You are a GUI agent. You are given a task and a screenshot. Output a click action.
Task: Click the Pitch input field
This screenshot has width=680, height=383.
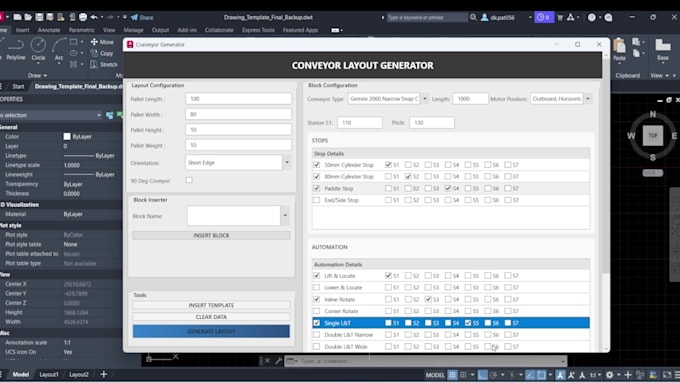tap(432, 123)
